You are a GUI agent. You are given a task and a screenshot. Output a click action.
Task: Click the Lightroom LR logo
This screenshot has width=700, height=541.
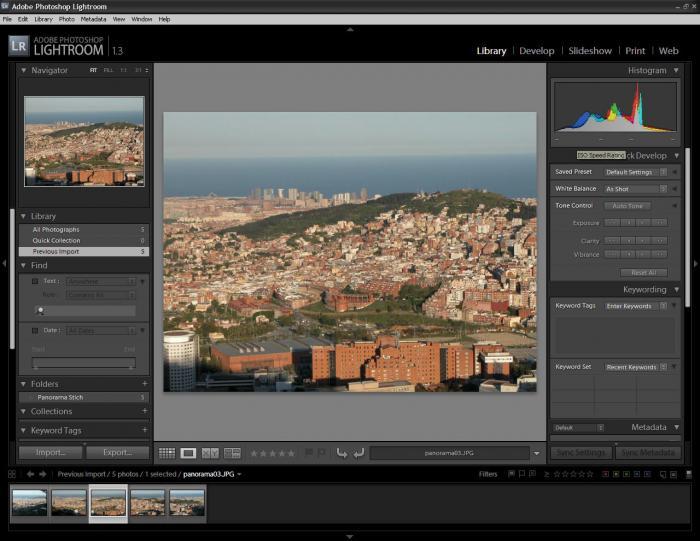click(19, 46)
